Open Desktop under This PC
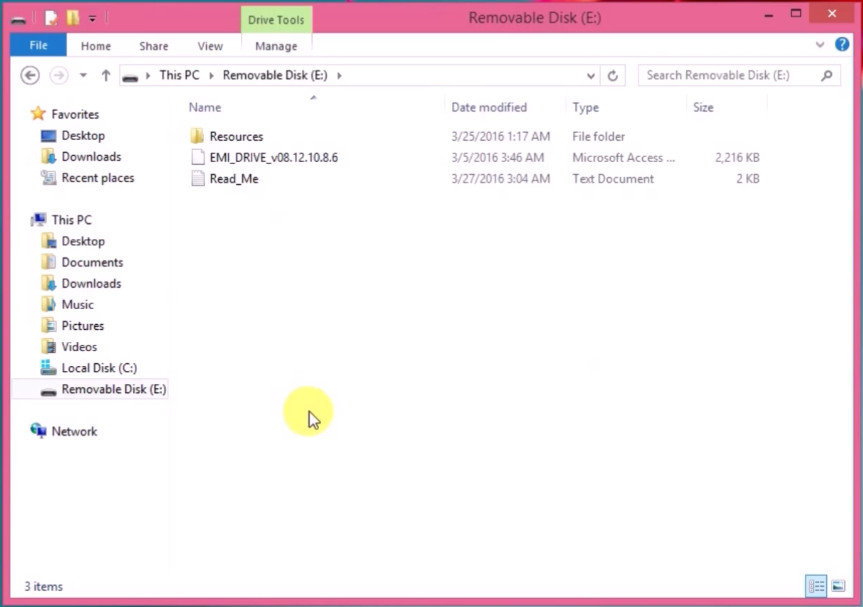 coord(83,241)
